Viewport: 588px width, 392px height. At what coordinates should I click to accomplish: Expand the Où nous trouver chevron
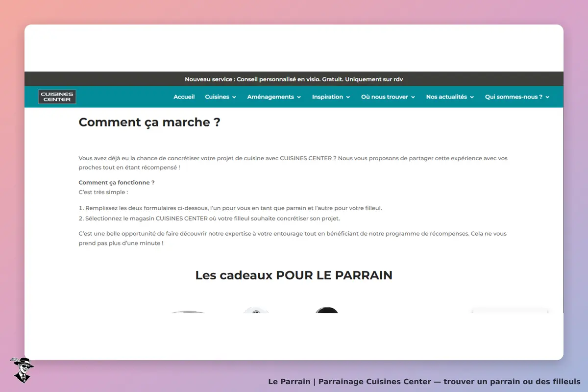pyautogui.click(x=413, y=97)
